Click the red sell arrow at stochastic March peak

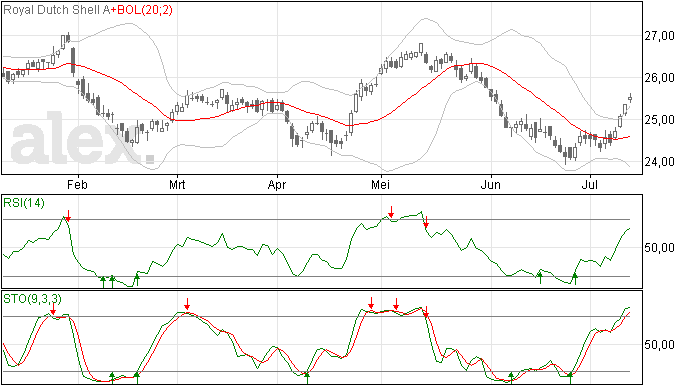pyautogui.click(x=187, y=304)
